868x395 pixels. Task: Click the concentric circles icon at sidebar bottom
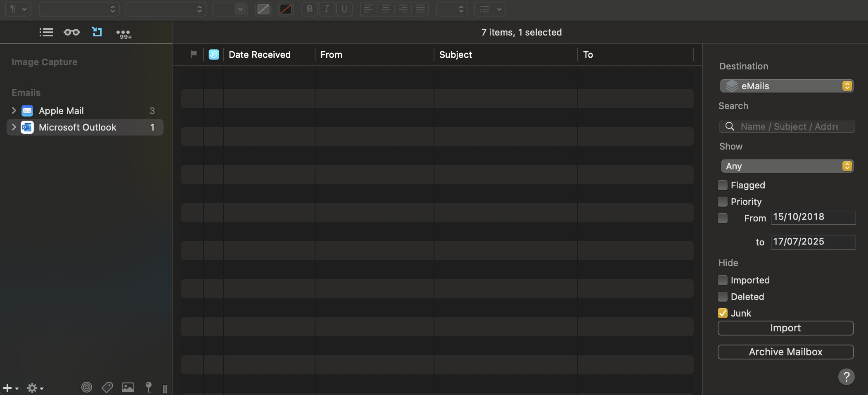(x=87, y=387)
